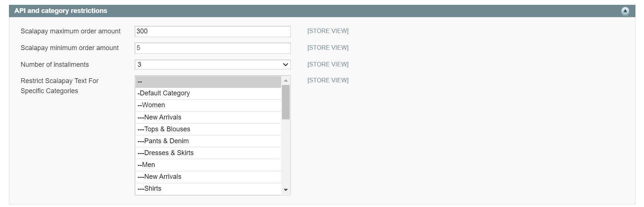Collapse the API and category restrictions section
Image resolution: width=644 pixels, height=207 pixels.
click(x=625, y=11)
